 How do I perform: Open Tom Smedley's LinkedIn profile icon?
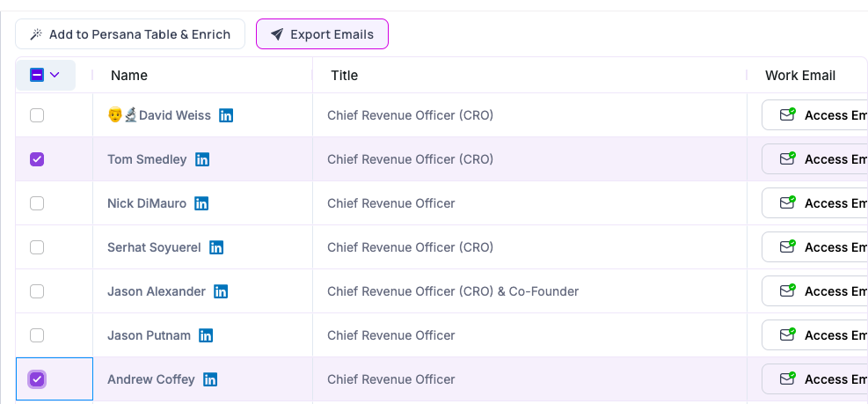(202, 159)
